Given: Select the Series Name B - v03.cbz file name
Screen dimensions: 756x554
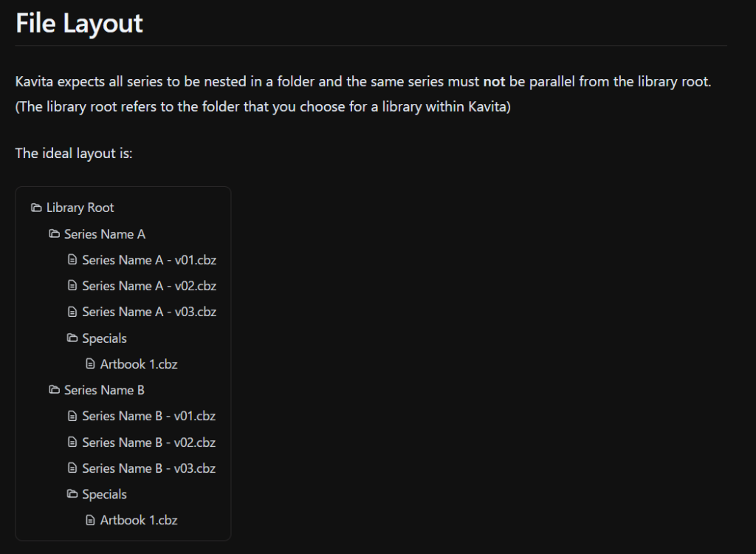Looking at the screenshot, I should click(149, 468).
